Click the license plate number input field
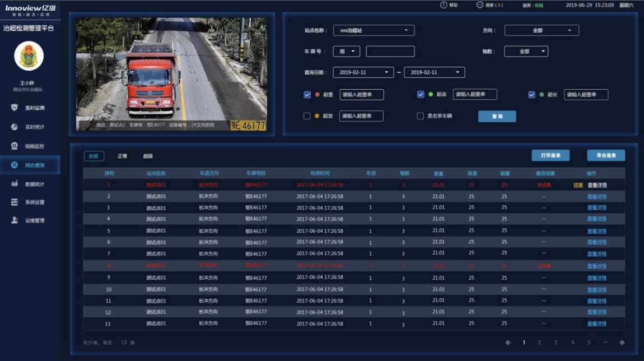 [390, 52]
